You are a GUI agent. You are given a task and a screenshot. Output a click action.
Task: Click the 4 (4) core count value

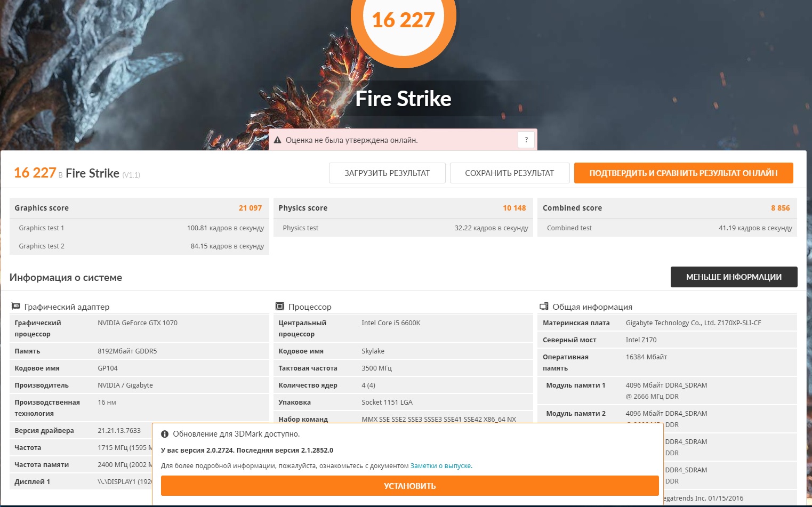[368, 385]
